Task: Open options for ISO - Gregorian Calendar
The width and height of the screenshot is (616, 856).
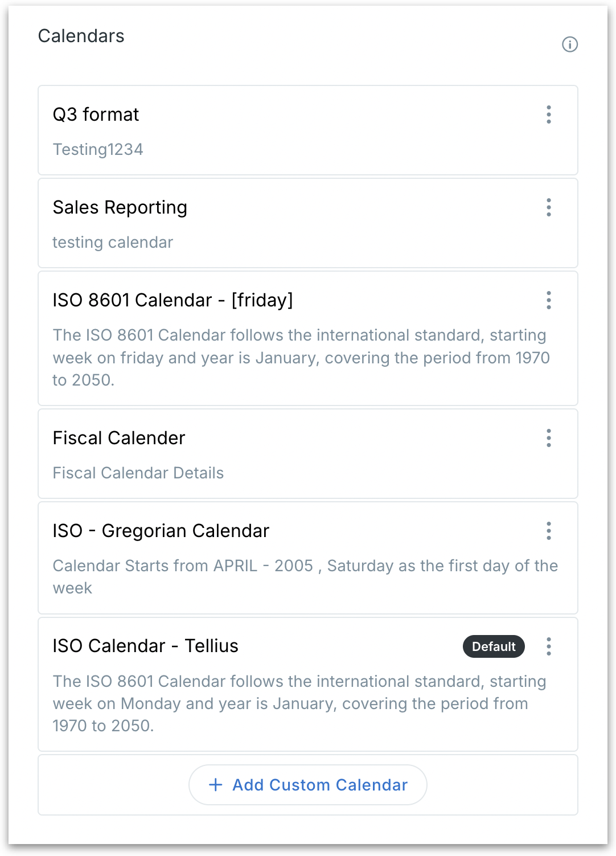Action: (x=549, y=531)
